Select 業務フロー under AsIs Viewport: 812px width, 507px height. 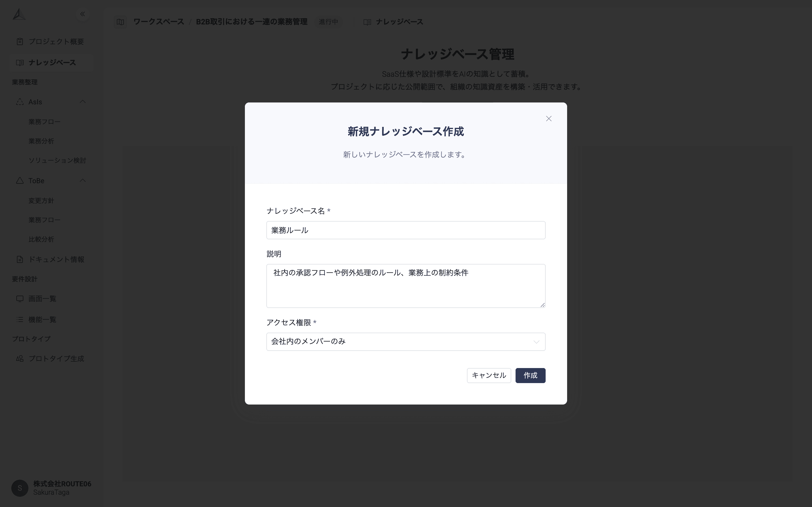tap(44, 121)
